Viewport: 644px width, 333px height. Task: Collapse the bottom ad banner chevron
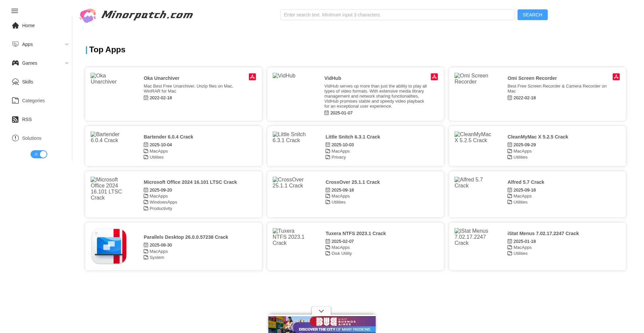[x=321, y=311]
